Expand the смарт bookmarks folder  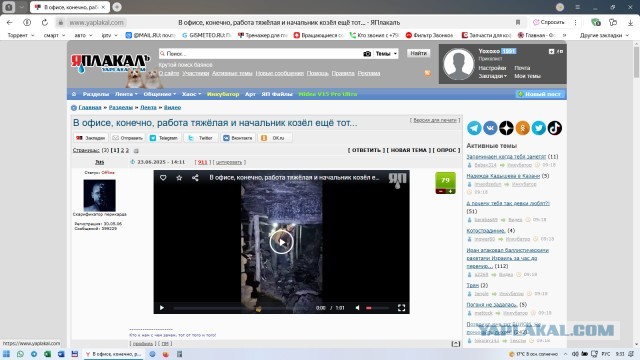54,35
